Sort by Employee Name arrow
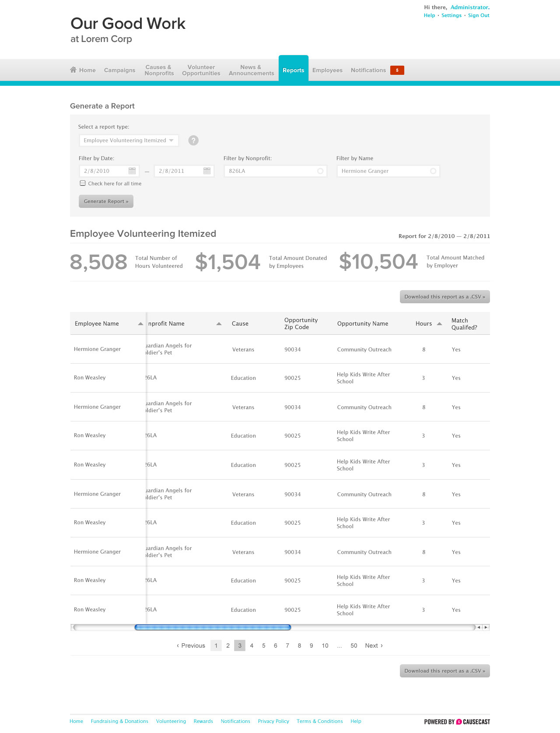Image resolution: width=560 pixels, height=733 pixels. (x=140, y=324)
